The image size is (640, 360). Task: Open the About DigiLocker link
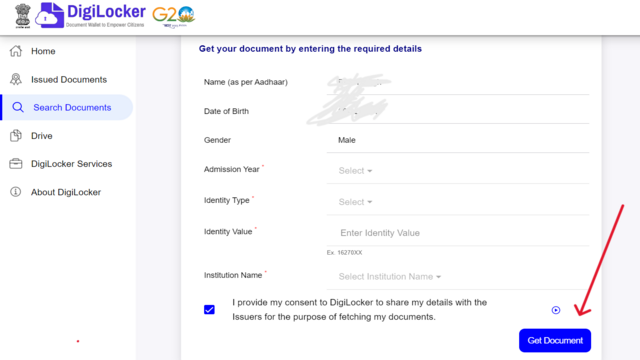67,192
